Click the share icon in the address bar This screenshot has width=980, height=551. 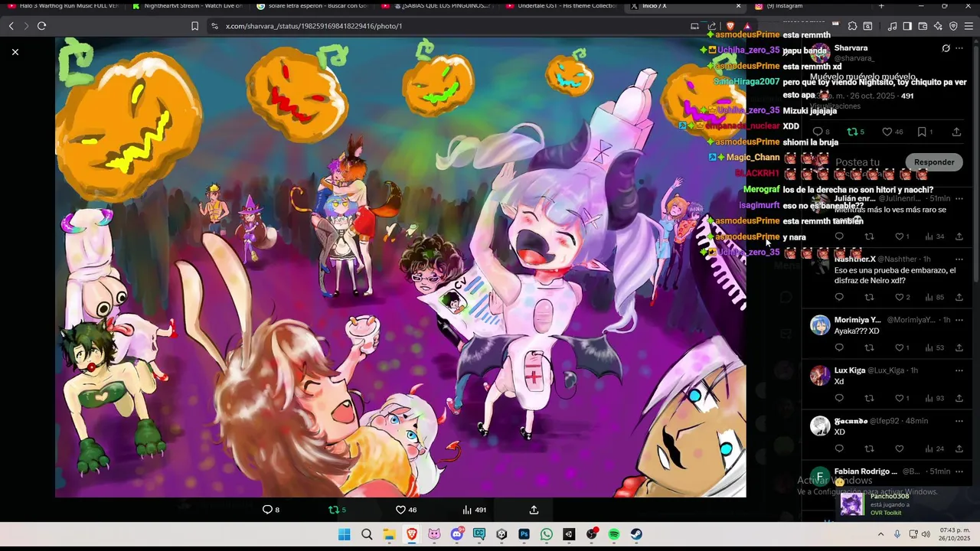(x=712, y=26)
